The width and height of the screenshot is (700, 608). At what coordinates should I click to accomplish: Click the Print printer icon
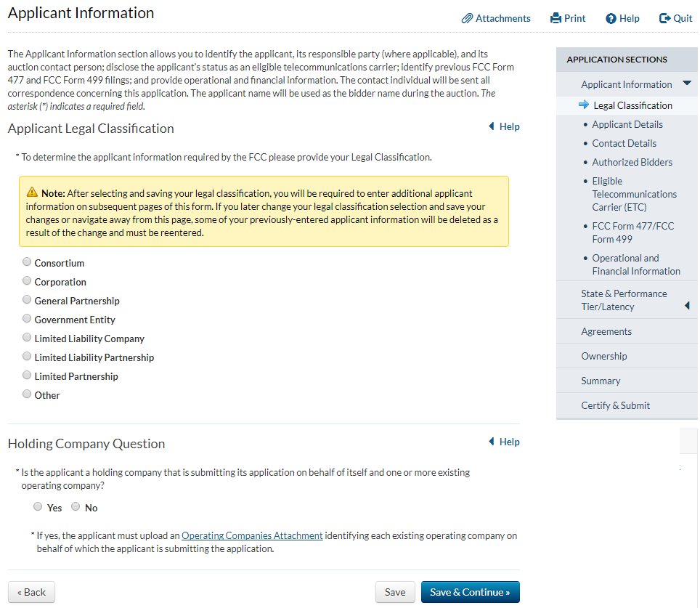pos(556,18)
